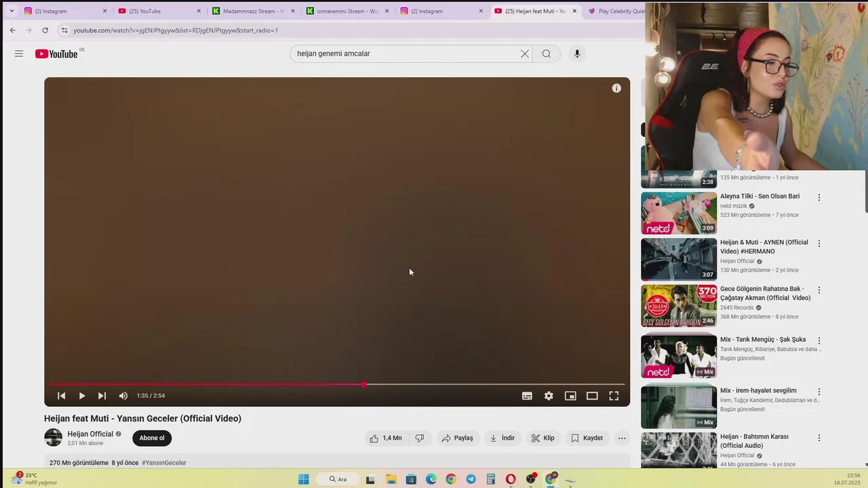Screen dimensions: 868x488
Task: Mute the video with the speaker icon
Action: pyautogui.click(x=123, y=396)
